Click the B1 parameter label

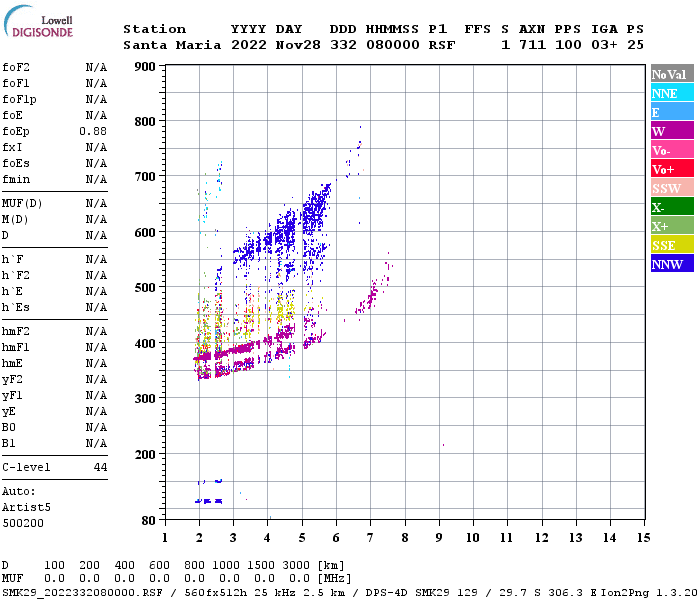click(8, 443)
